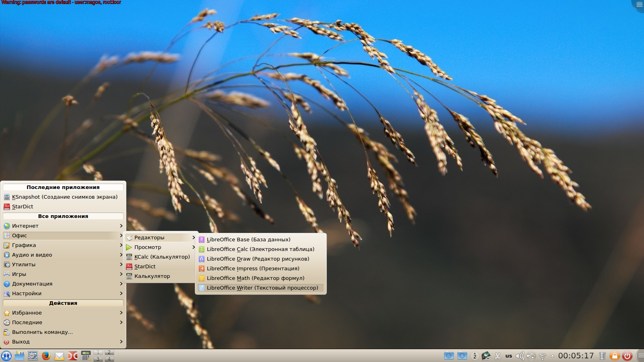Launch the red DC commander icon
The height and width of the screenshot is (362, 644).
click(72, 356)
